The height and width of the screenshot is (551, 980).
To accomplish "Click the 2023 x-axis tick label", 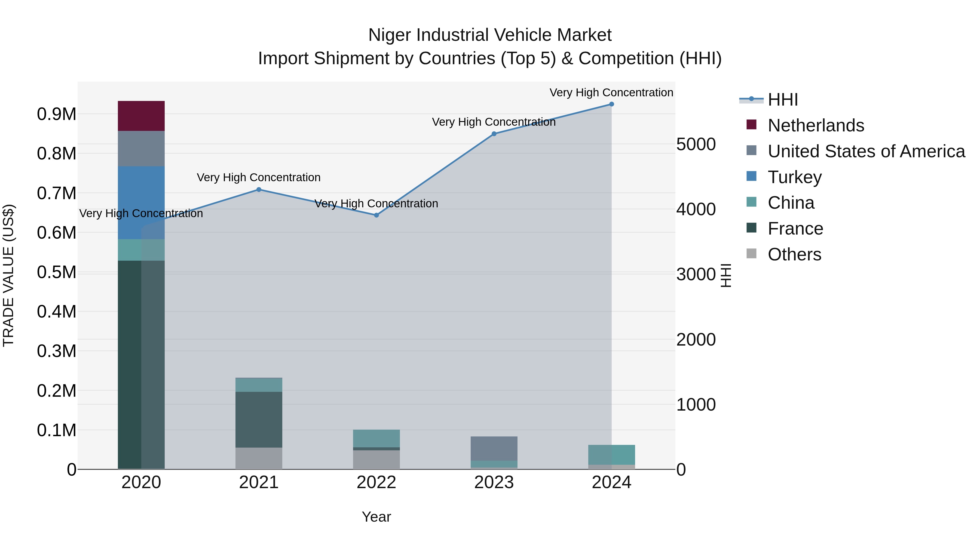I will [x=494, y=482].
